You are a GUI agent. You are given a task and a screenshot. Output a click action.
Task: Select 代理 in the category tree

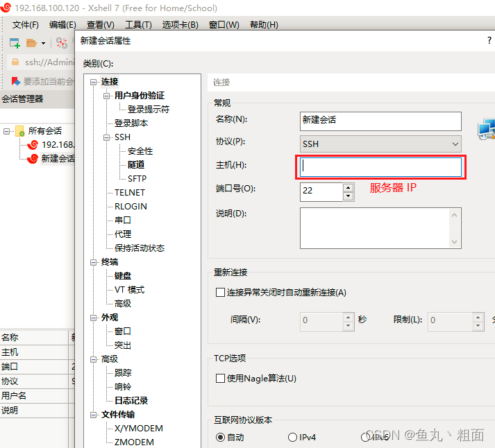point(123,234)
